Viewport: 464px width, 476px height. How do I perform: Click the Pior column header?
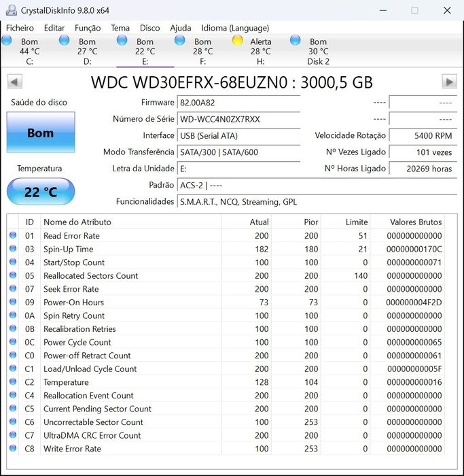coord(296,222)
